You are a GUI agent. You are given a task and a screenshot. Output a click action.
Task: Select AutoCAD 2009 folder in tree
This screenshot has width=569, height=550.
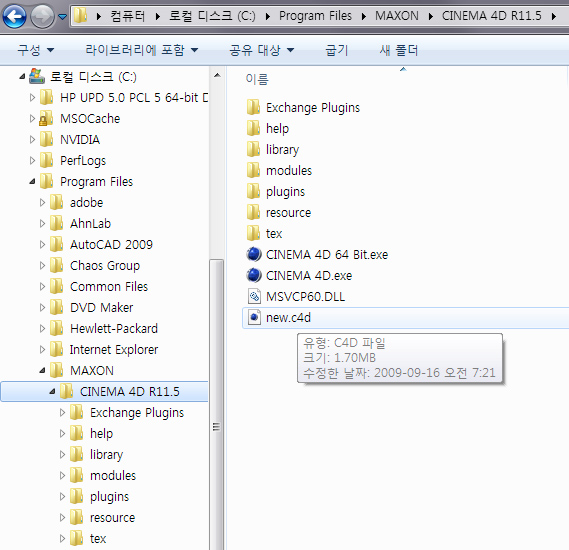tap(111, 245)
